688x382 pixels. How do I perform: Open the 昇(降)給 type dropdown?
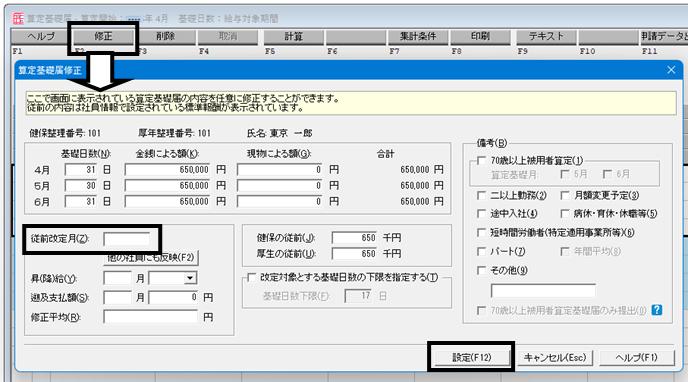(190, 278)
